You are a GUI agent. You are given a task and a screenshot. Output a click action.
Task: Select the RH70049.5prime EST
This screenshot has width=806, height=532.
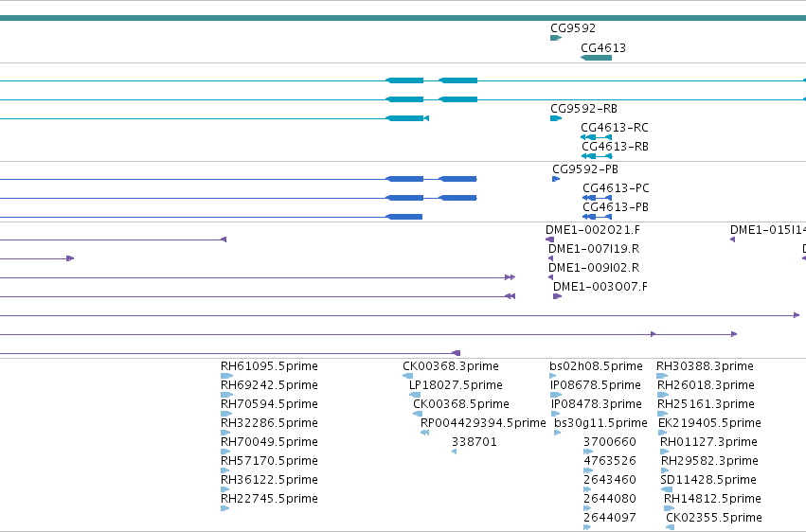225,452
